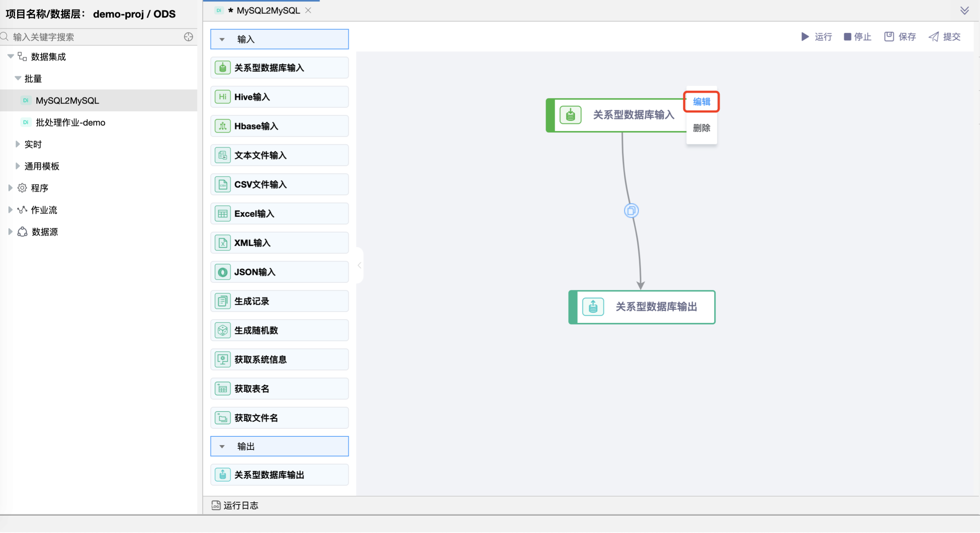Viewport: 980px width, 533px height.
Task: Collapse the 输入 component section
Action: [x=222, y=39]
